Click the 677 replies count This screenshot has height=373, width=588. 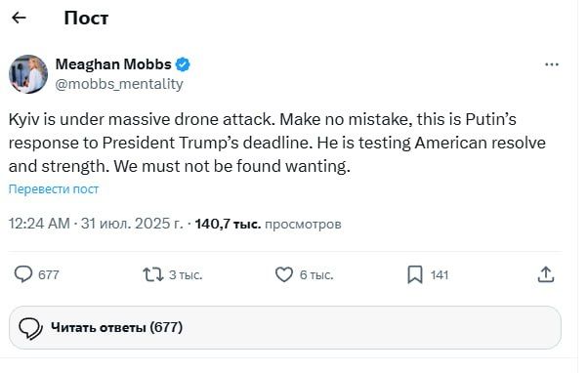pyautogui.click(x=49, y=274)
